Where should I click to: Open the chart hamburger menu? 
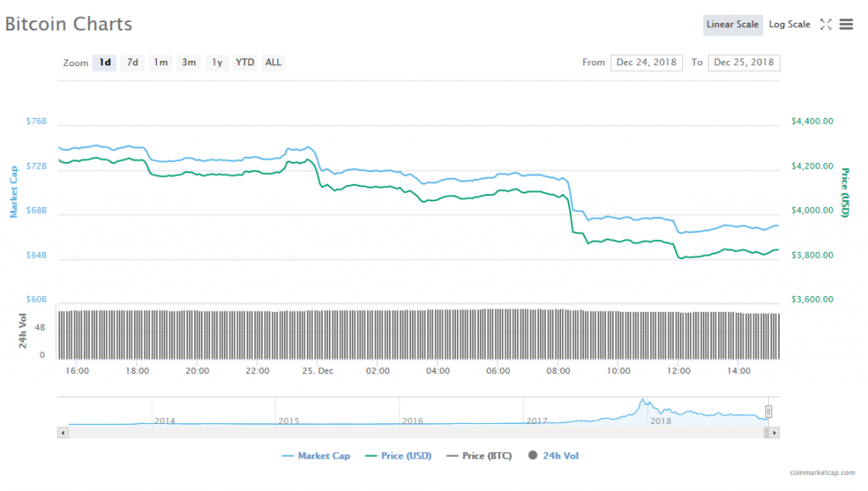[846, 25]
